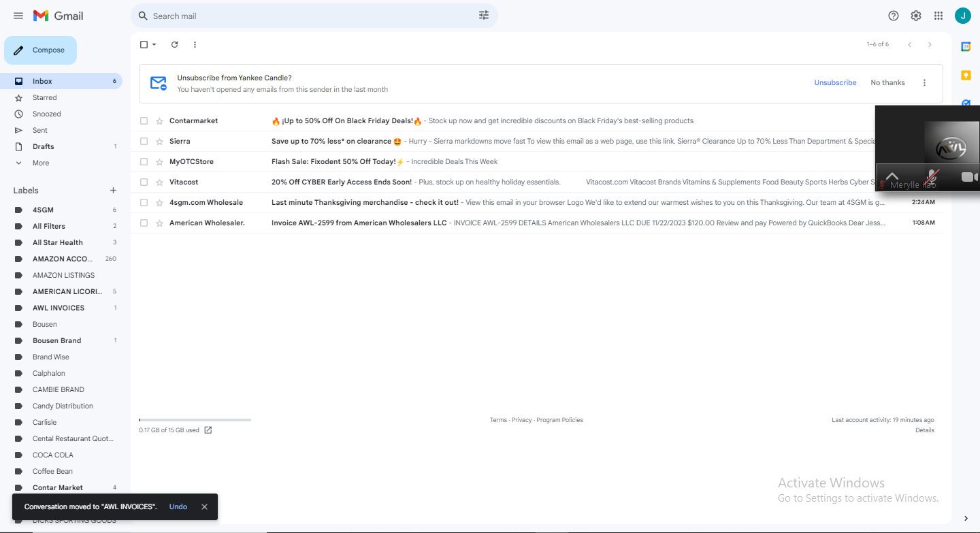
Task: Select the 4sgm.com Wholesale email checkbox
Action: tap(144, 203)
